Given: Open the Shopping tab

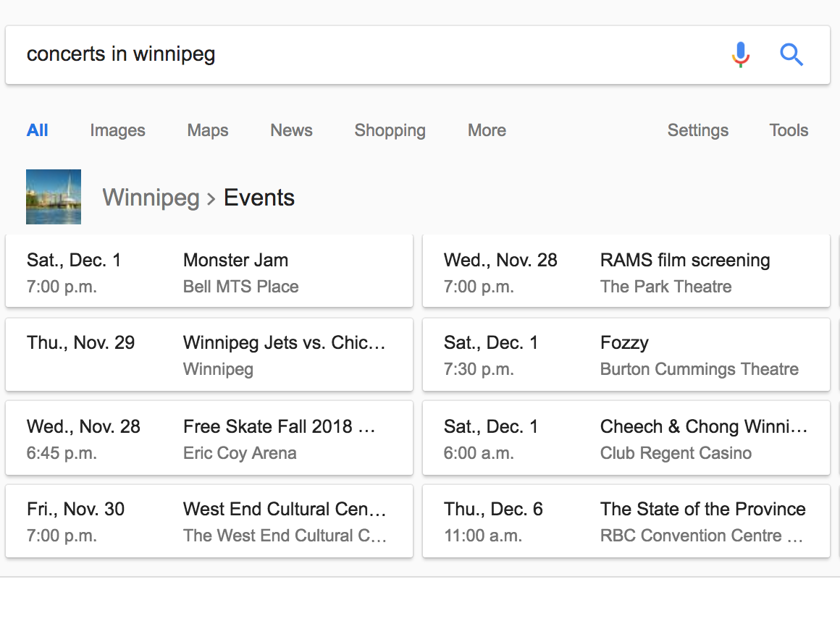Looking at the screenshot, I should click(x=390, y=130).
